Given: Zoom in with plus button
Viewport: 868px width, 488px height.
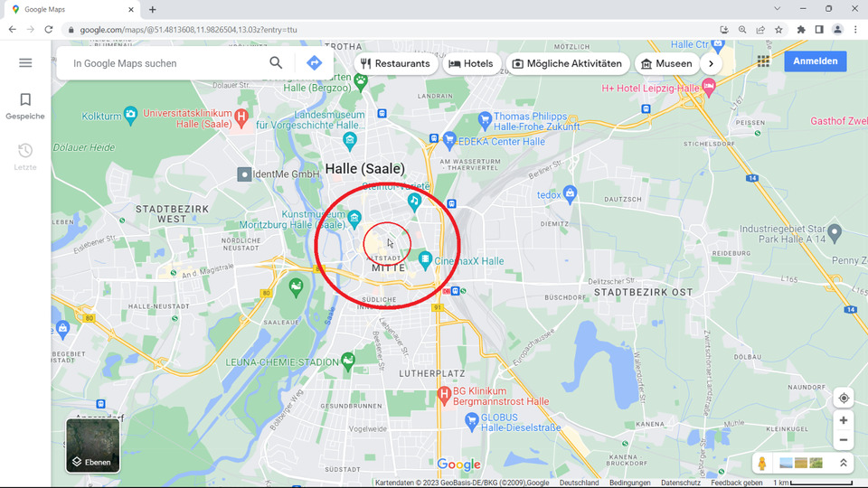Looking at the screenshot, I should click(843, 421).
